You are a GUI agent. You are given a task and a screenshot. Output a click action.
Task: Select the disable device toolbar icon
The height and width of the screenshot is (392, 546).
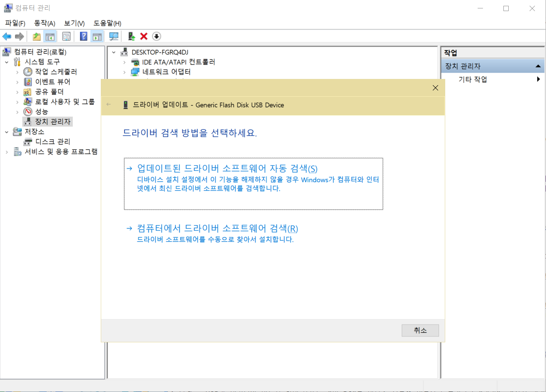156,36
